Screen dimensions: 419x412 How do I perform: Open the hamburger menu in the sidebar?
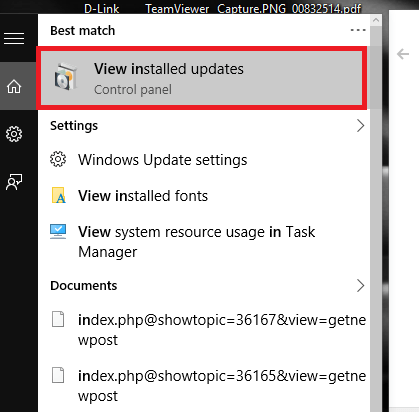click(x=14, y=38)
